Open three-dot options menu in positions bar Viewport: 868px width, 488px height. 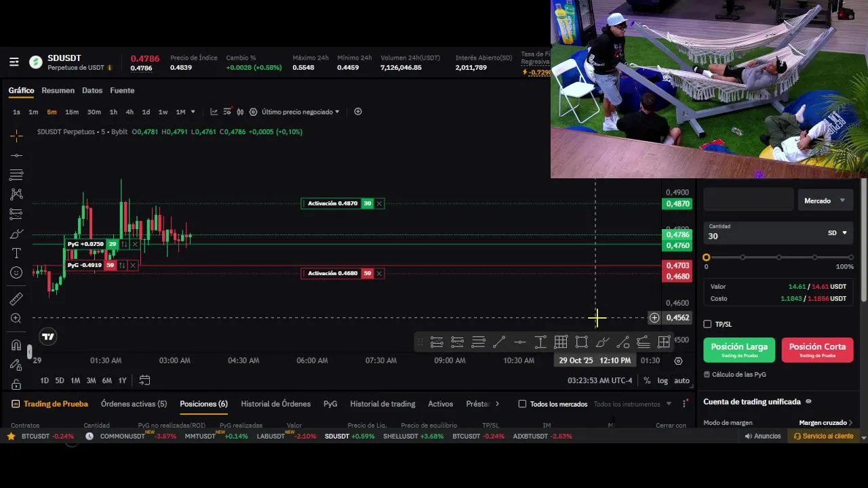click(684, 404)
